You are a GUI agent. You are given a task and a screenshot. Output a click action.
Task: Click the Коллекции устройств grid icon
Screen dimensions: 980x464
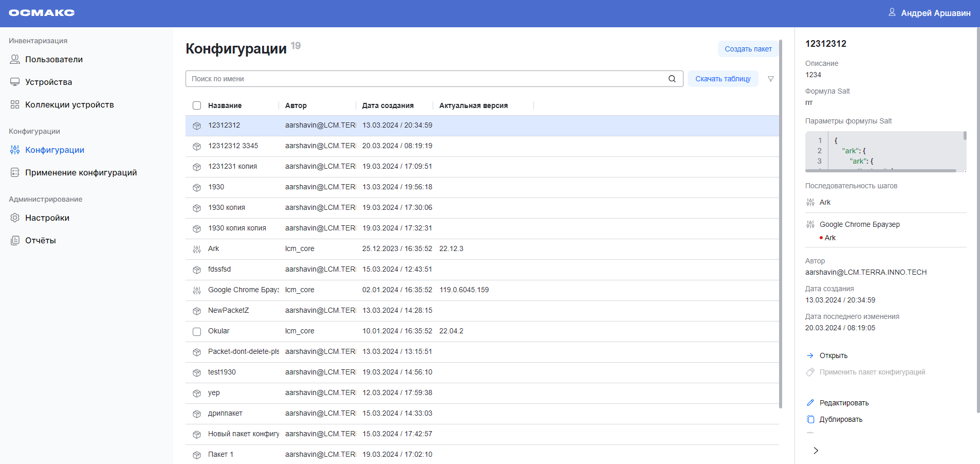tap(14, 104)
